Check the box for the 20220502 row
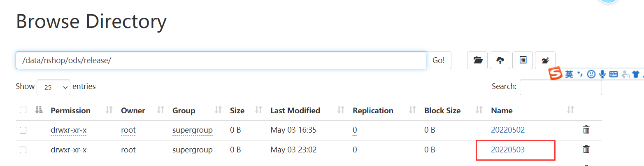 (x=23, y=130)
